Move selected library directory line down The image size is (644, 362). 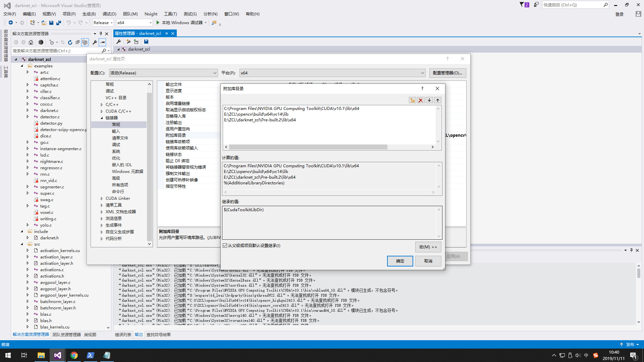[x=429, y=100]
